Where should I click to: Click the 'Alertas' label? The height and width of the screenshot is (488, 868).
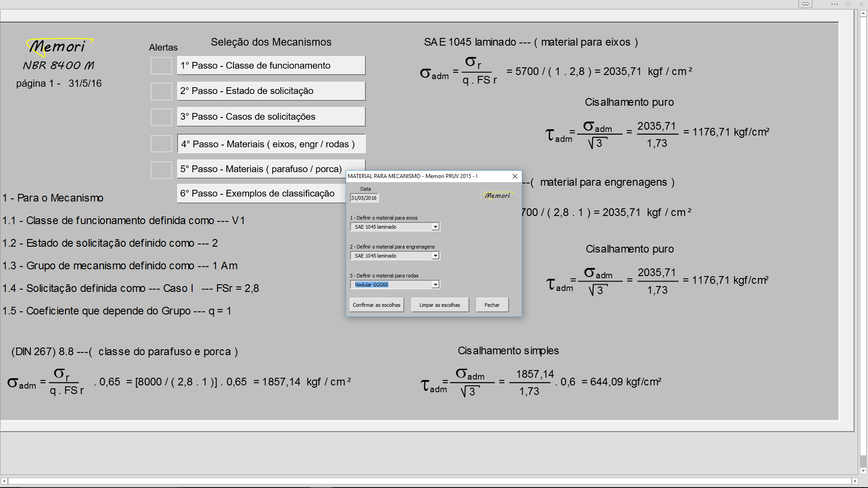click(x=163, y=47)
